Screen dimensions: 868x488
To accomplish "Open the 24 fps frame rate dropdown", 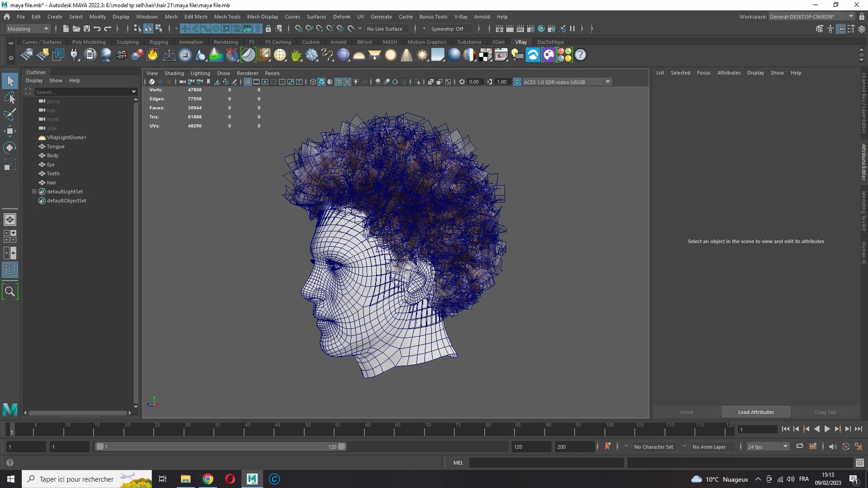I will click(x=768, y=447).
